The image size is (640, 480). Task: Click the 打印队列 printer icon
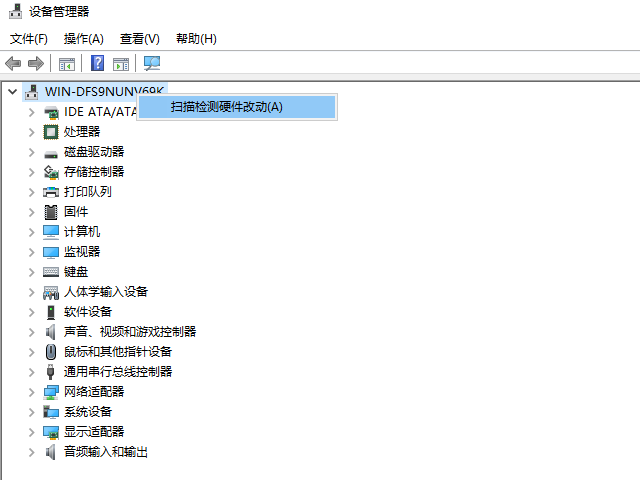51,191
